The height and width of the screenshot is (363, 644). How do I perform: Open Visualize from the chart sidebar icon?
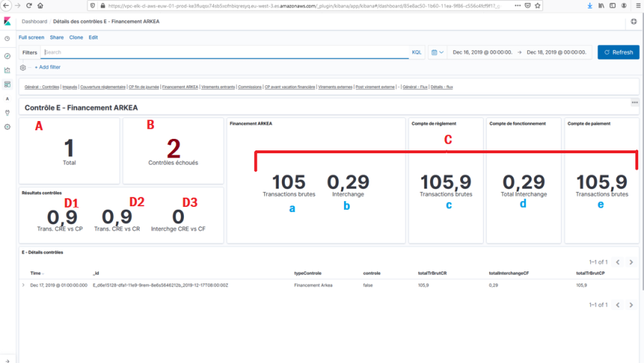click(7, 70)
